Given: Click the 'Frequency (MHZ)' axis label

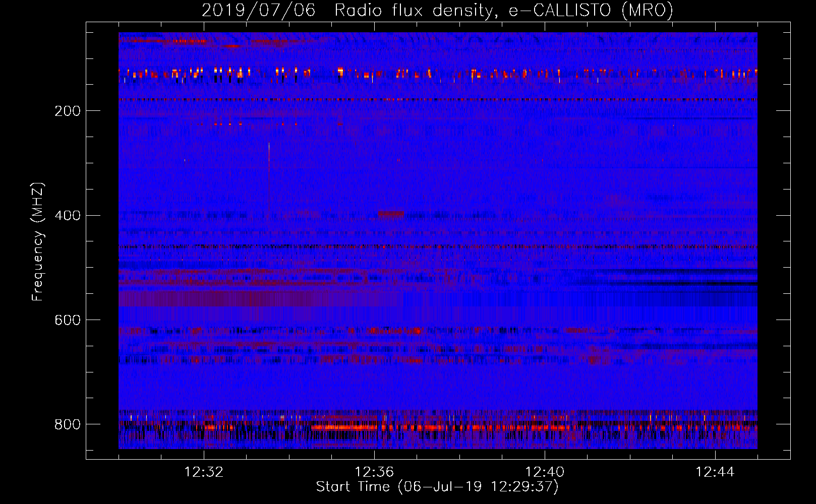Looking at the screenshot, I should 38,242.
